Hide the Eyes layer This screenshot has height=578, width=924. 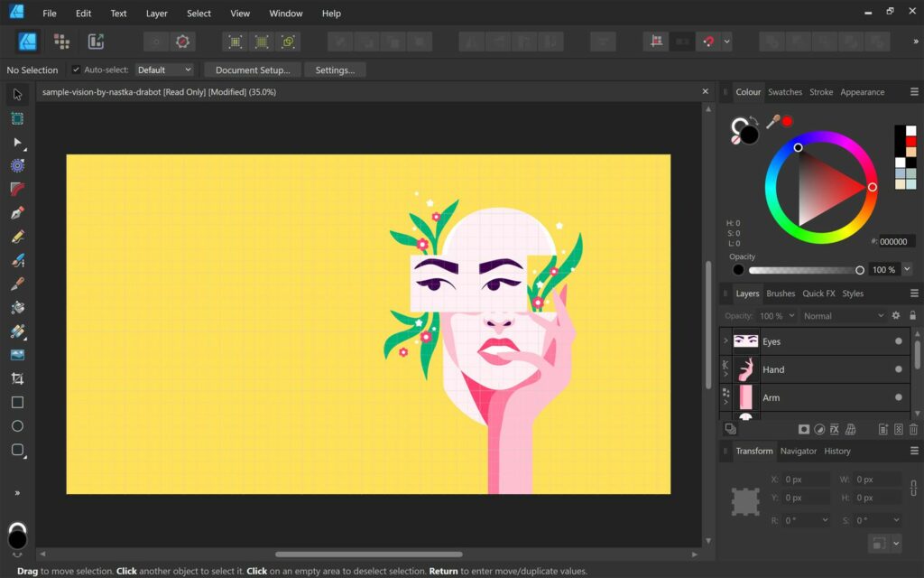point(900,340)
